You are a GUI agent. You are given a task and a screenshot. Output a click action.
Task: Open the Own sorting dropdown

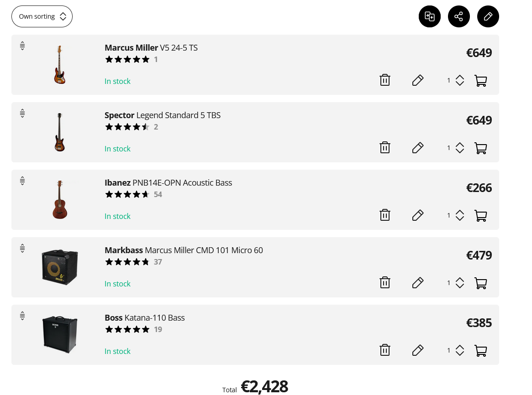click(42, 16)
